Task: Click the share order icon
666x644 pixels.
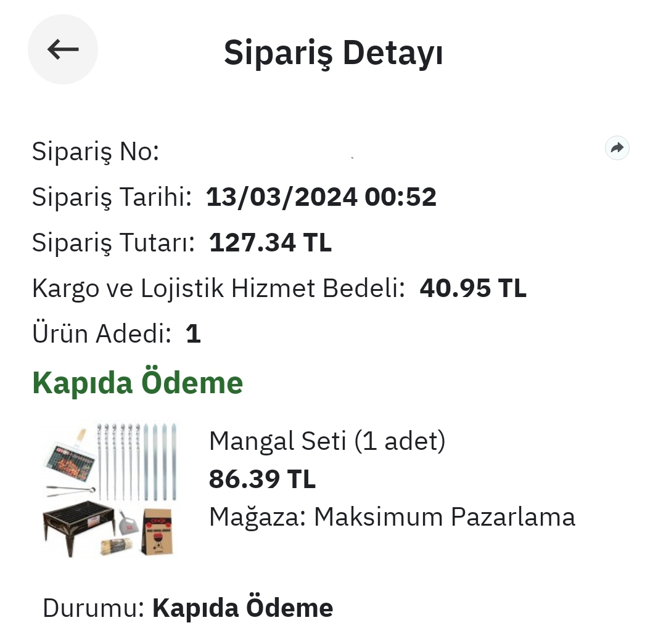Action: [617, 148]
